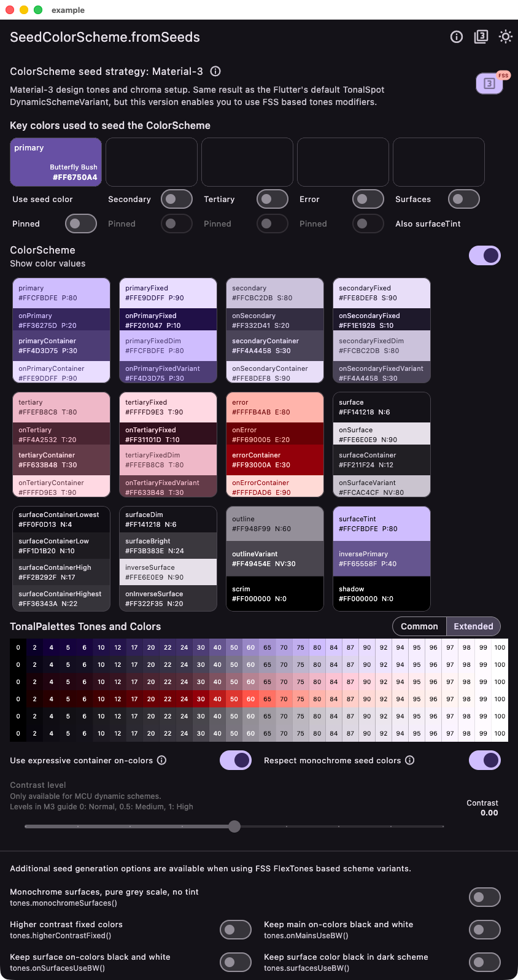Image resolution: width=518 pixels, height=980 pixels.
Task: Select the primary #FFCFBDFE swatch
Action: tap(61, 294)
